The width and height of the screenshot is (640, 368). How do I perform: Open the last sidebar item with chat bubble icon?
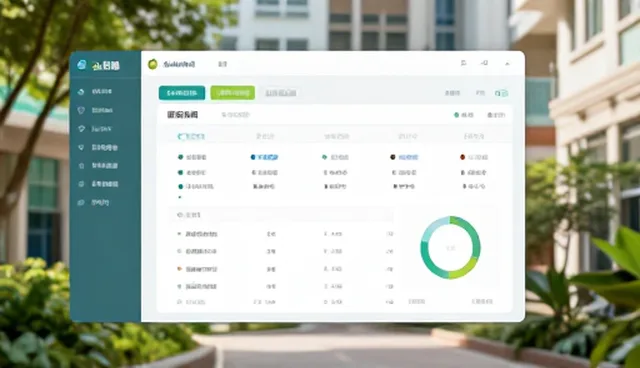pyautogui.click(x=93, y=202)
